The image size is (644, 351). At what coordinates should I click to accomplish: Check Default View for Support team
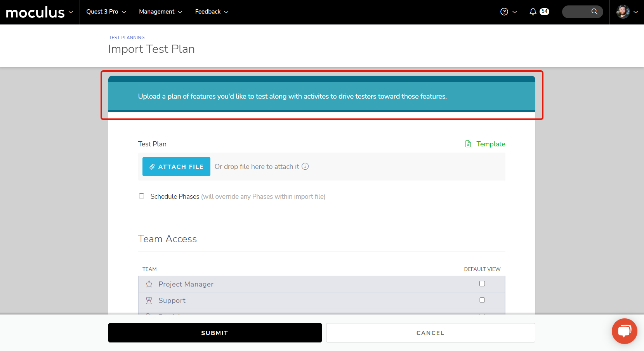click(482, 300)
